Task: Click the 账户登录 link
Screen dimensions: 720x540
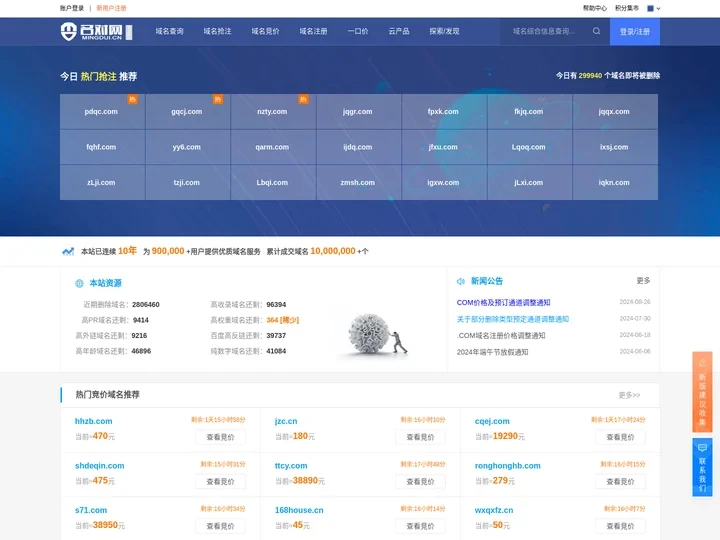Action: click(x=72, y=8)
